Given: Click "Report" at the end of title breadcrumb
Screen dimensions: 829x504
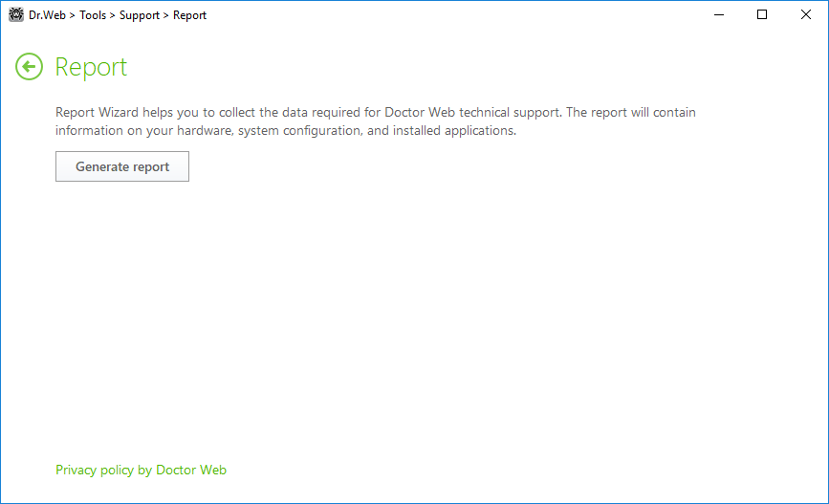Looking at the screenshot, I should click(190, 15).
